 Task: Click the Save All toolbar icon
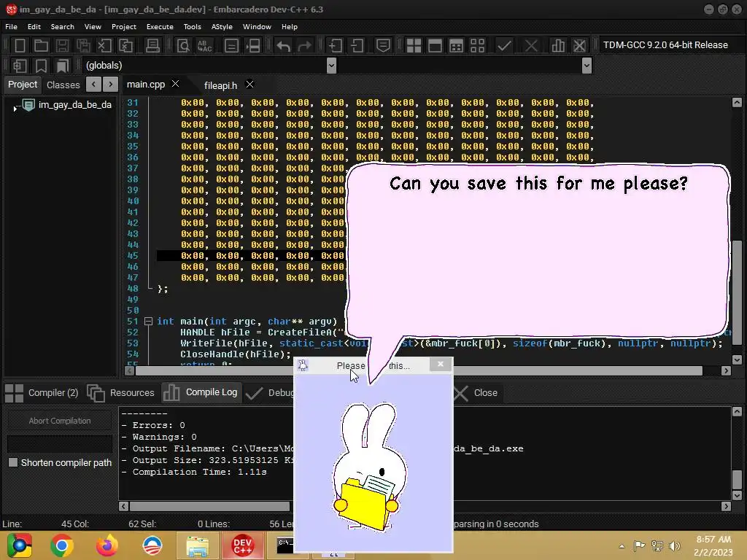pos(83,46)
